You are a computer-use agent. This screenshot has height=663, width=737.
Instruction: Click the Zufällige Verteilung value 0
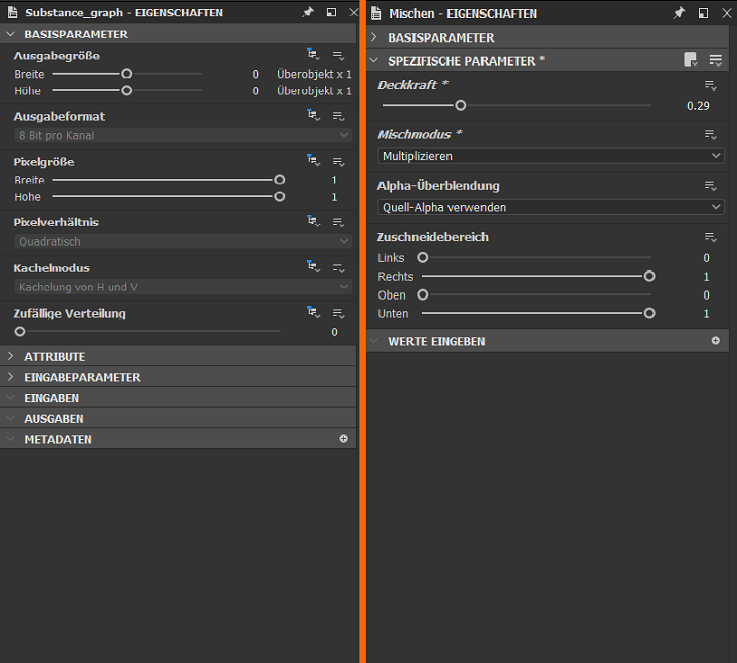pyautogui.click(x=334, y=332)
